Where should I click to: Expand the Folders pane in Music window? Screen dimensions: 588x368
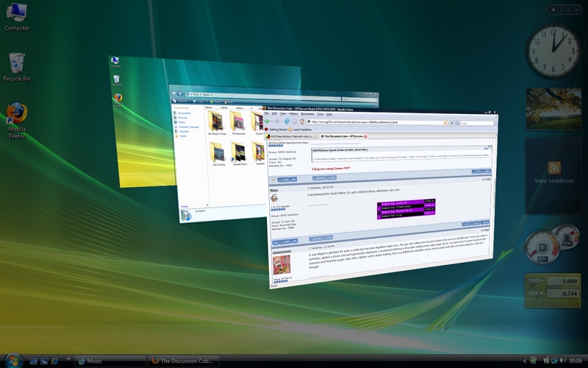[195, 206]
